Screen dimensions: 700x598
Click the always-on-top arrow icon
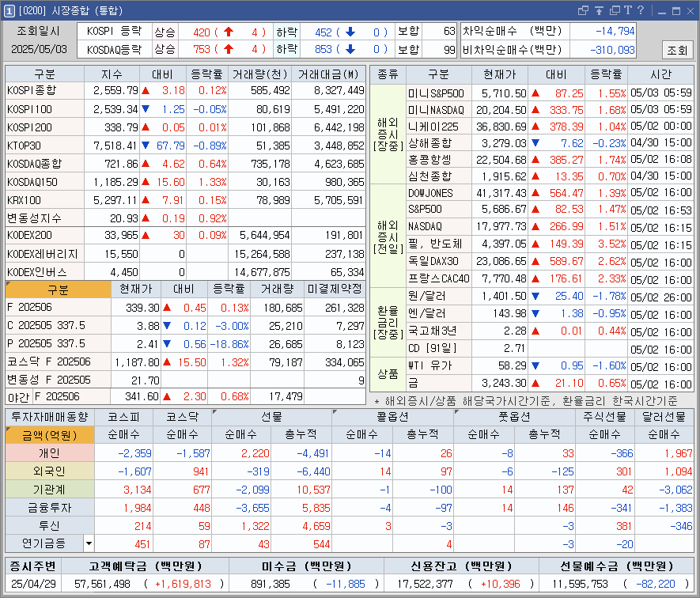pos(599,10)
